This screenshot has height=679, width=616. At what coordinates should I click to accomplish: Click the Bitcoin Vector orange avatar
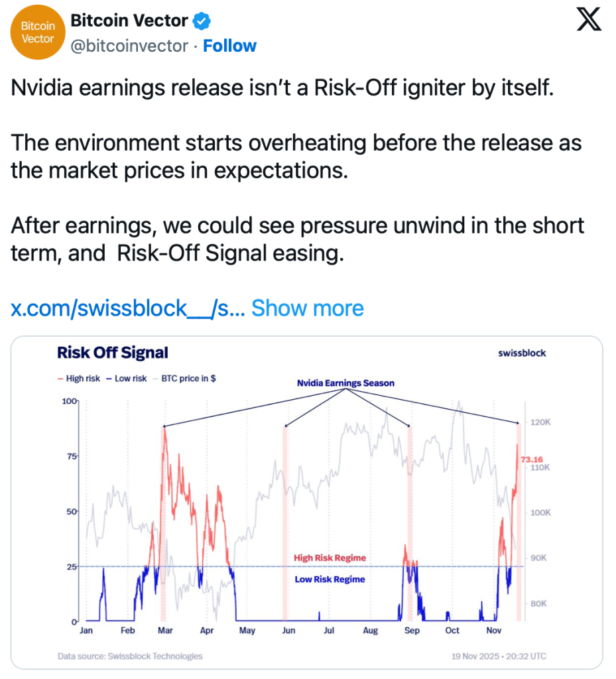[38, 33]
